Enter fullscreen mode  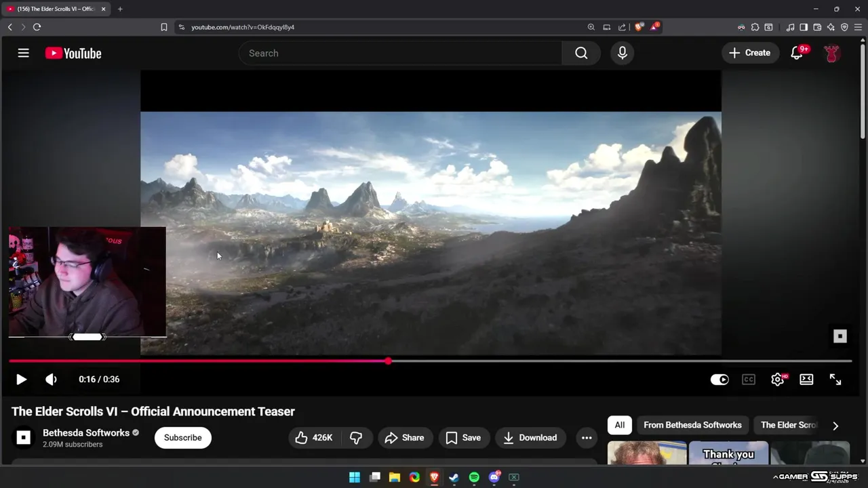[x=835, y=380]
